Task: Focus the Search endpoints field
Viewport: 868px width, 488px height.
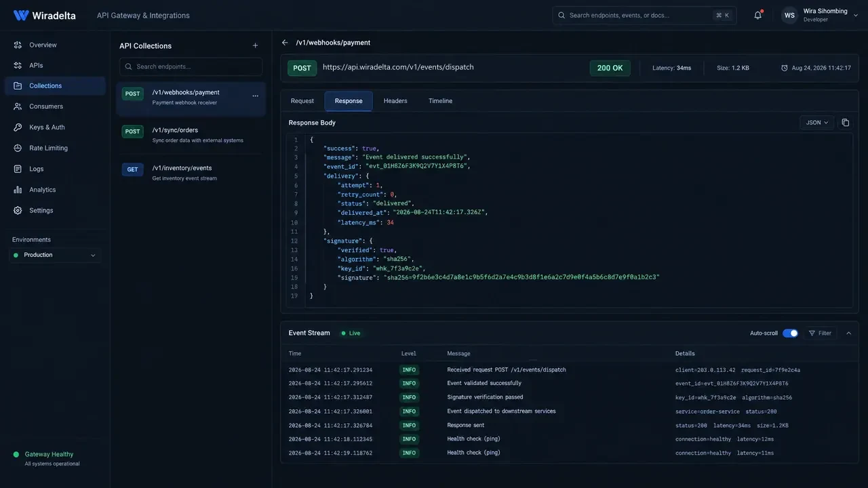Action: coord(191,66)
